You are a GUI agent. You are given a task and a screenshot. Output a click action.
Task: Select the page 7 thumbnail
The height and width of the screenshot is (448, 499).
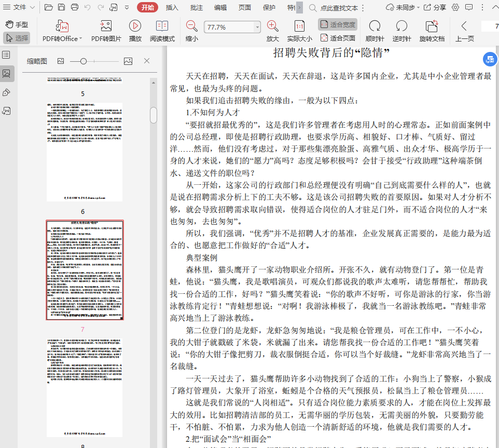85,270
